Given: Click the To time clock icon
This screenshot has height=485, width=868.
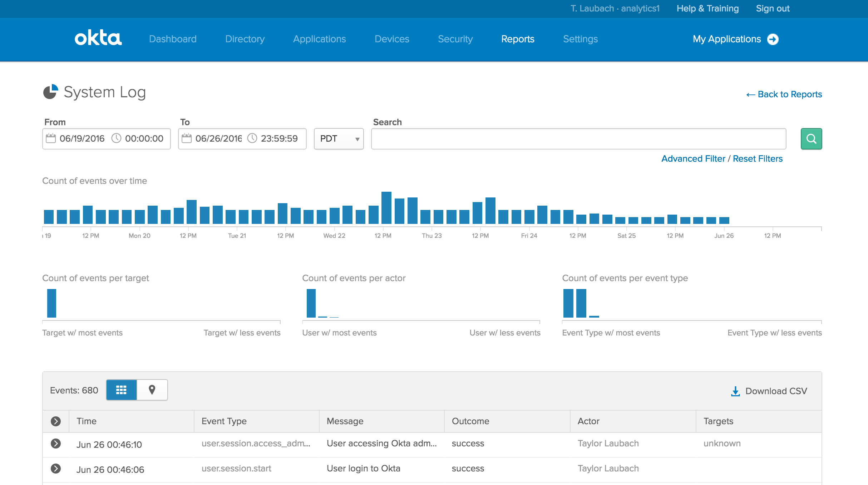Looking at the screenshot, I should pyautogui.click(x=252, y=138).
